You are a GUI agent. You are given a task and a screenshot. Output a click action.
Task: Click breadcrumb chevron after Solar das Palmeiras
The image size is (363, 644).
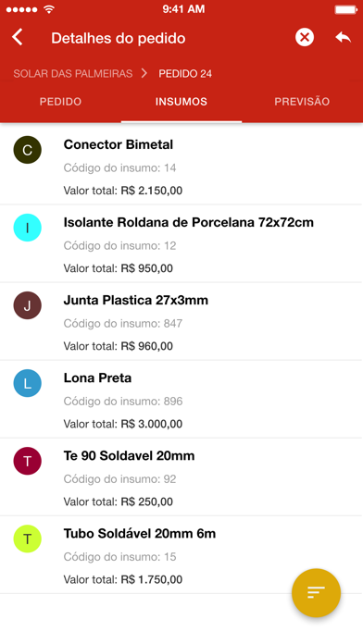pos(144,73)
